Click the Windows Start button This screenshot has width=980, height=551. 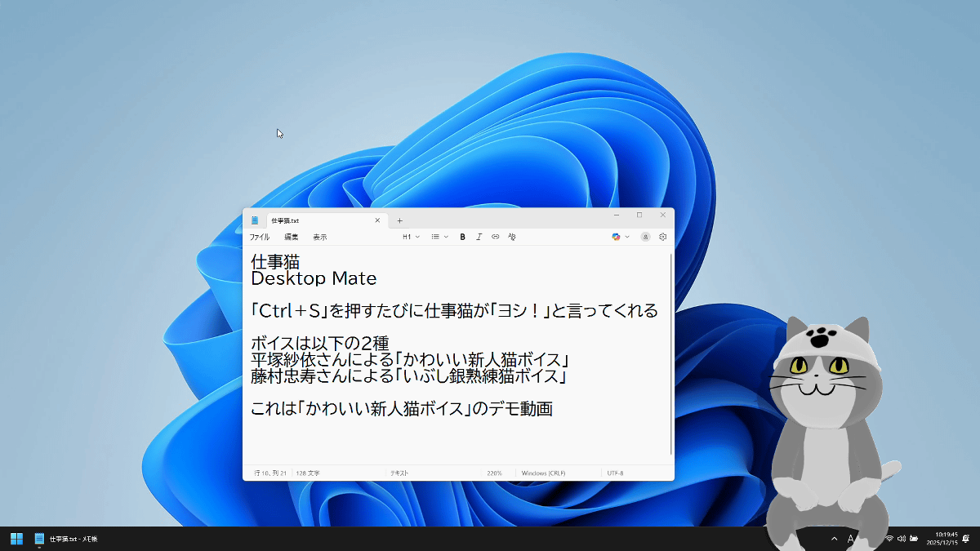(x=16, y=539)
